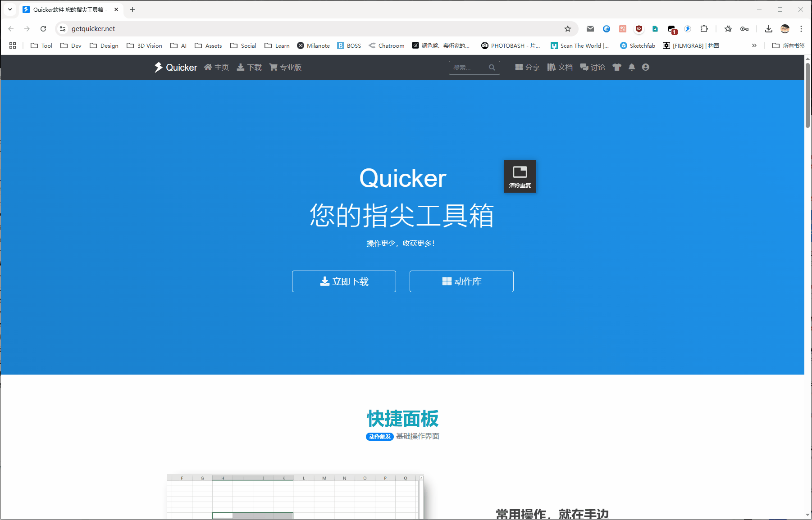The width and height of the screenshot is (812, 520).
Task: Open the Chrome three-dot menu
Action: tap(801, 29)
